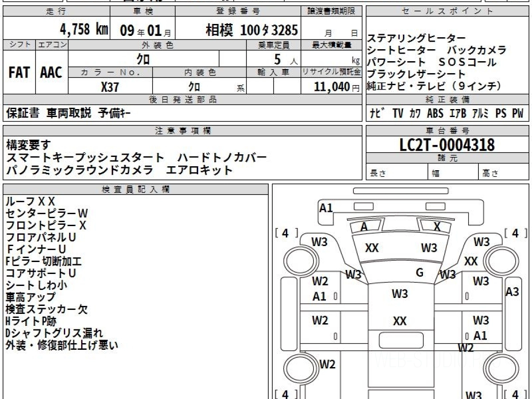The image size is (532, 399).
Task: Click the ハードトノカバー note
Action: pyautogui.click(x=222, y=157)
